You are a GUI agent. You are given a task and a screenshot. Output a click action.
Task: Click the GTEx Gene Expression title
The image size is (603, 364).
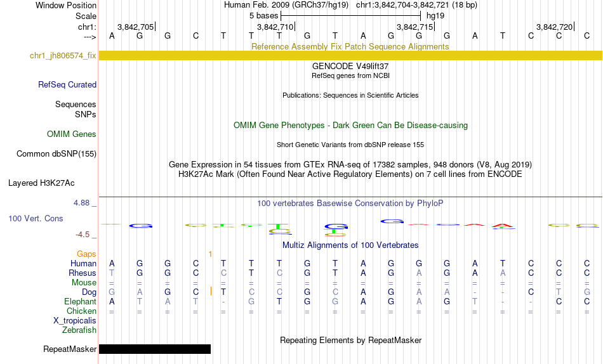(x=350, y=164)
